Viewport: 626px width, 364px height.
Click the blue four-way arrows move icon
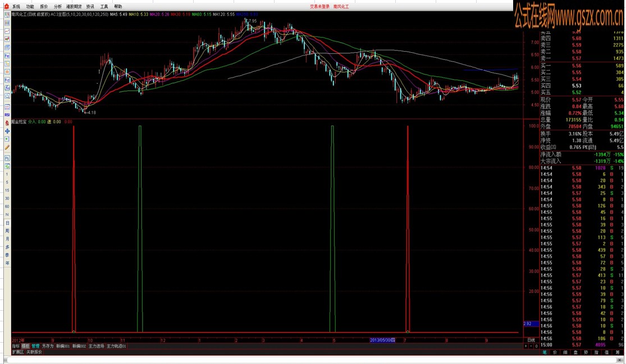7,131
